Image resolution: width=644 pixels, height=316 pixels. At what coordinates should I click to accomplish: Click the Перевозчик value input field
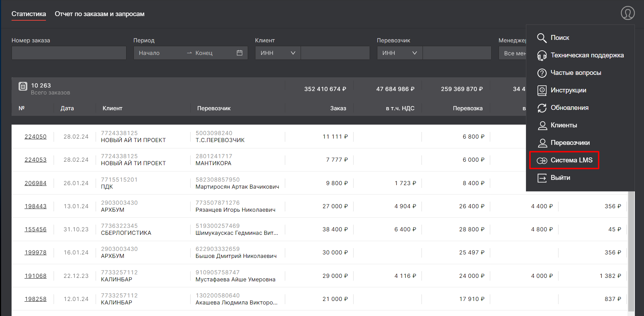click(x=457, y=53)
